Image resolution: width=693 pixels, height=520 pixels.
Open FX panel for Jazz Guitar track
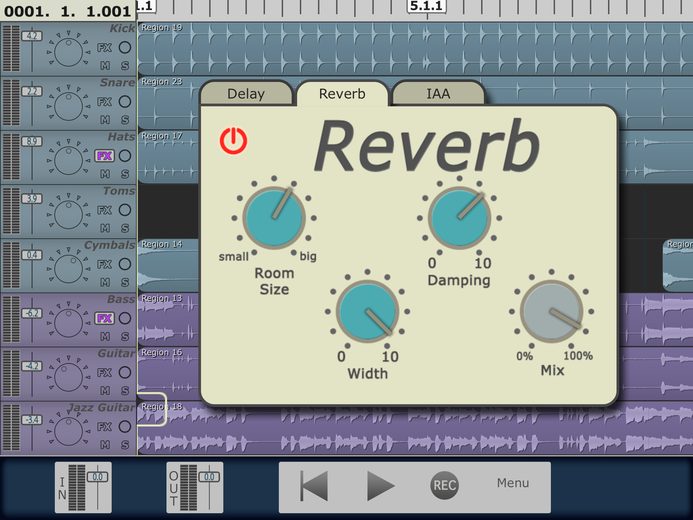105,427
